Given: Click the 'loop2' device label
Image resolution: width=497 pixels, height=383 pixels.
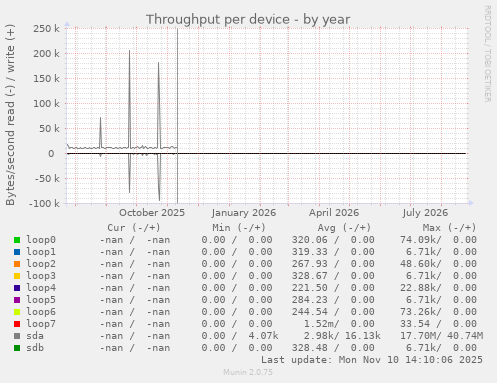Looking at the screenshot, I should 41,264.
